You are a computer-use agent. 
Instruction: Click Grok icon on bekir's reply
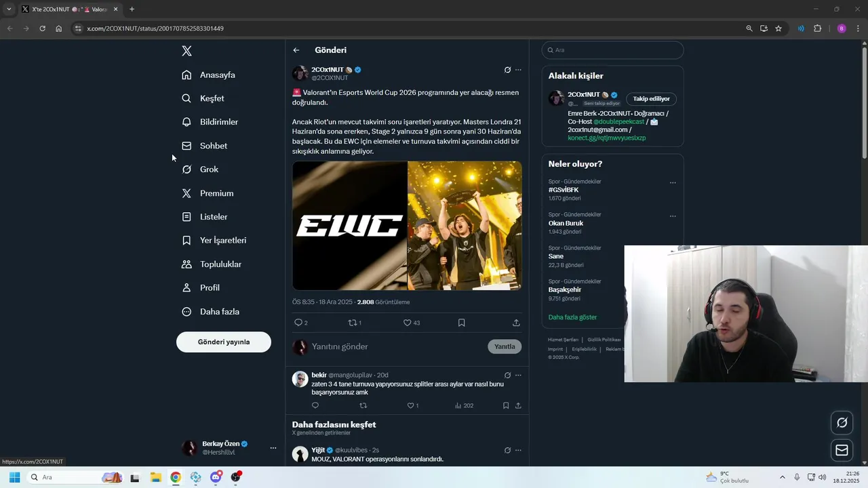(x=507, y=375)
